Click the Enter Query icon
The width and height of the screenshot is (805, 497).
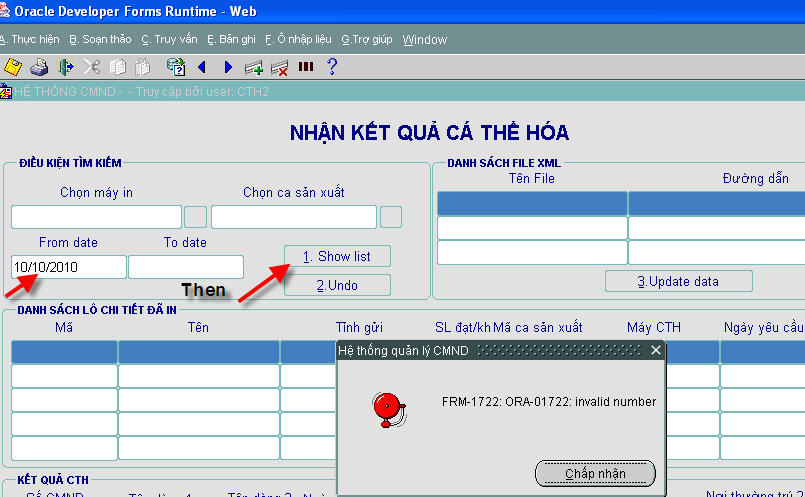(x=176, y=67)
